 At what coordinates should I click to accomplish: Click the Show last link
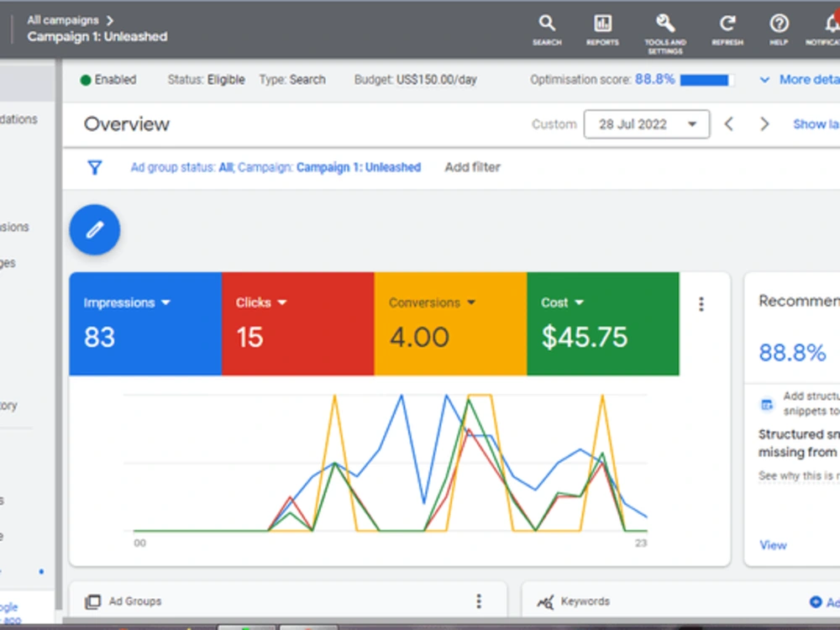816,124
